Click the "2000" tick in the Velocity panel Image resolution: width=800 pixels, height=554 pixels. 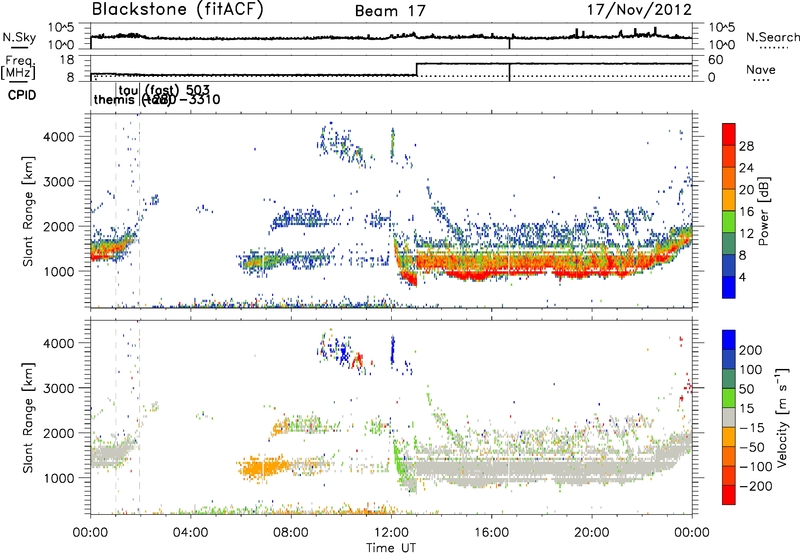(x=58, y=433)
